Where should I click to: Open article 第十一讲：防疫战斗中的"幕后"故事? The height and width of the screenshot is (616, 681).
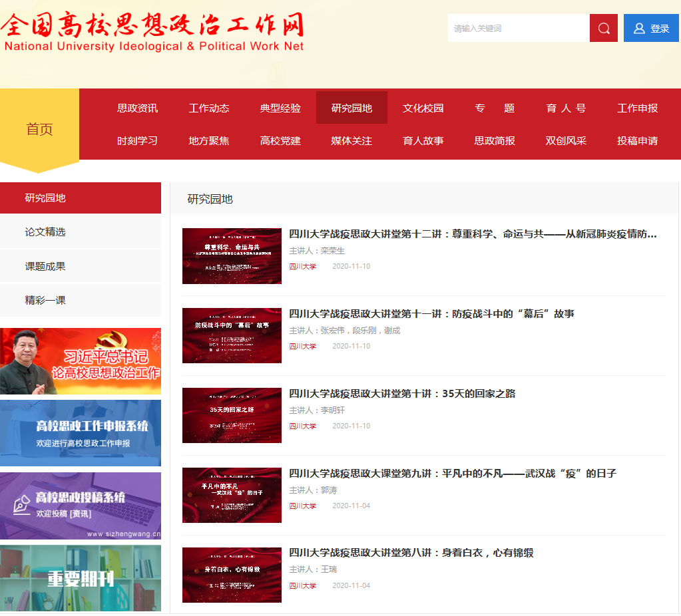(x=431, y=313)
